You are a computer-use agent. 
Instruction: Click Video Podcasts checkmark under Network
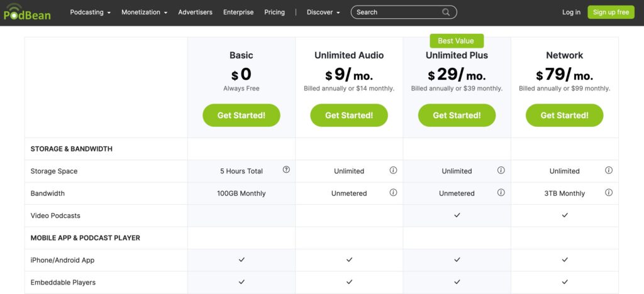pos(565,215)
